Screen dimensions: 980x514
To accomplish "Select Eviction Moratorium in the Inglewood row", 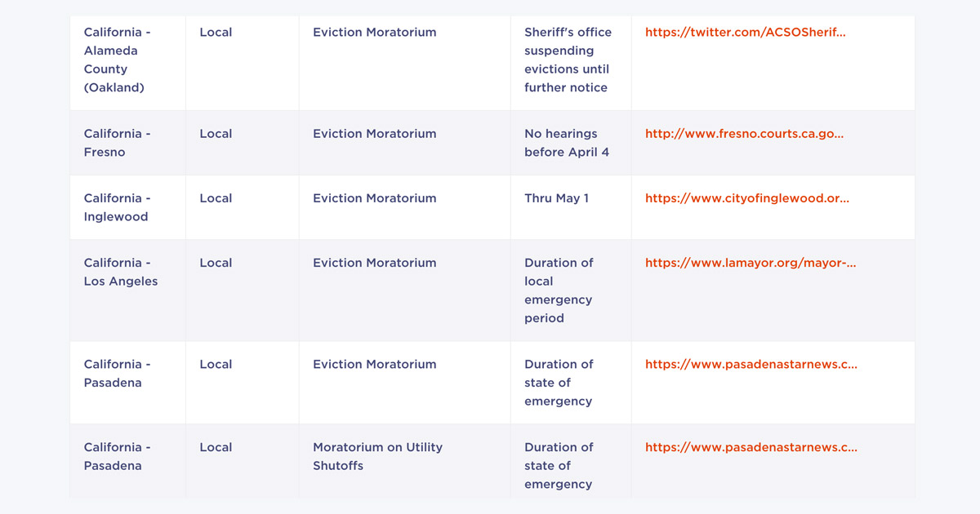I will (x=374, y=198).
